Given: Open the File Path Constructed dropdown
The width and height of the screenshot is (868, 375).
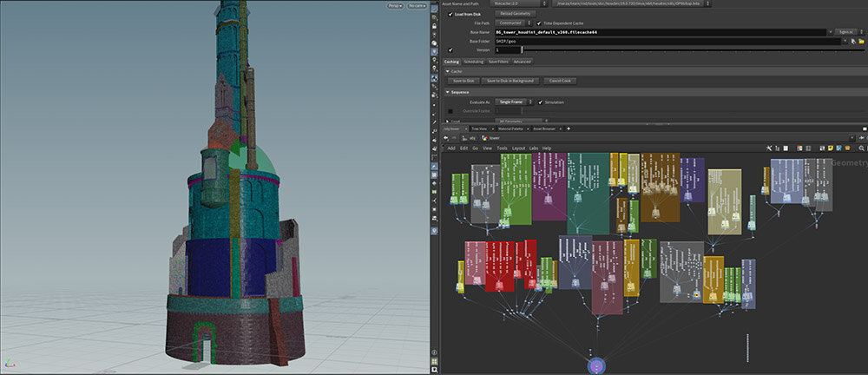Looking at the screenshot, I should click(512, 23).
